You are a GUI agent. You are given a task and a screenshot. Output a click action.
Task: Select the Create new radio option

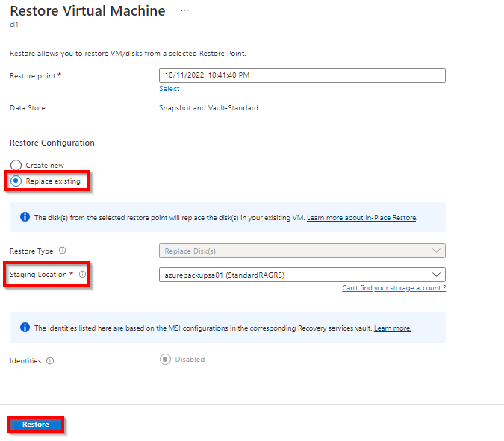(16, 165)
